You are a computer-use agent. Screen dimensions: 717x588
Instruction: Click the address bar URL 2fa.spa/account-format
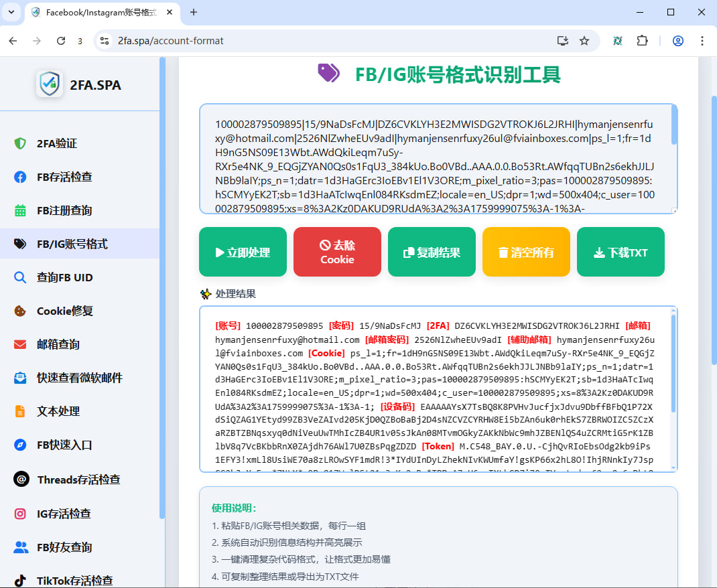(x=171, y=41)
